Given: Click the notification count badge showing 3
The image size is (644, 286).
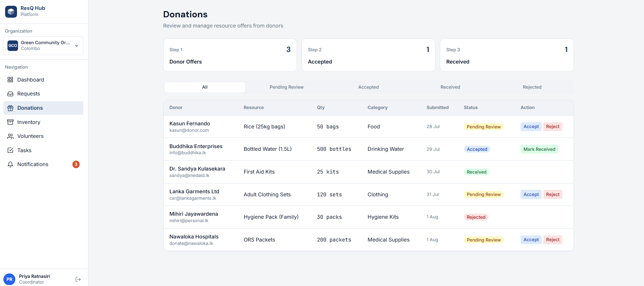Looking at the screenshot, I should tap(76, 164).
